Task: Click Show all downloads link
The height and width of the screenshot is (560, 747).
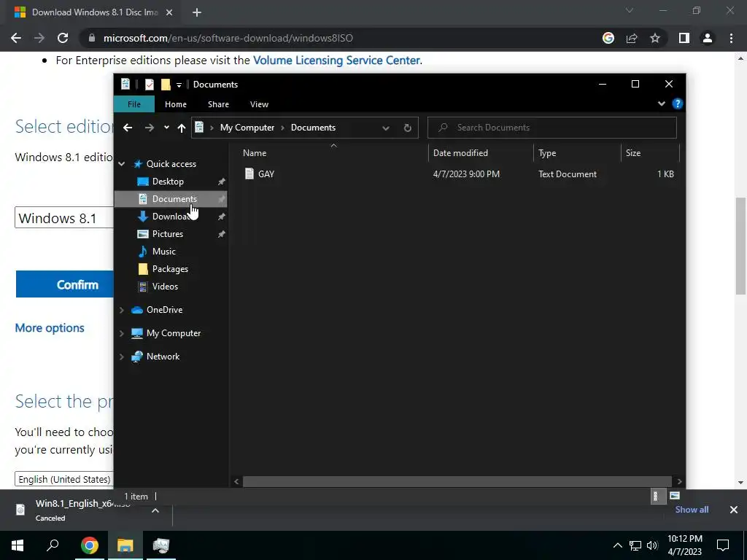Action: coord(692,510)
